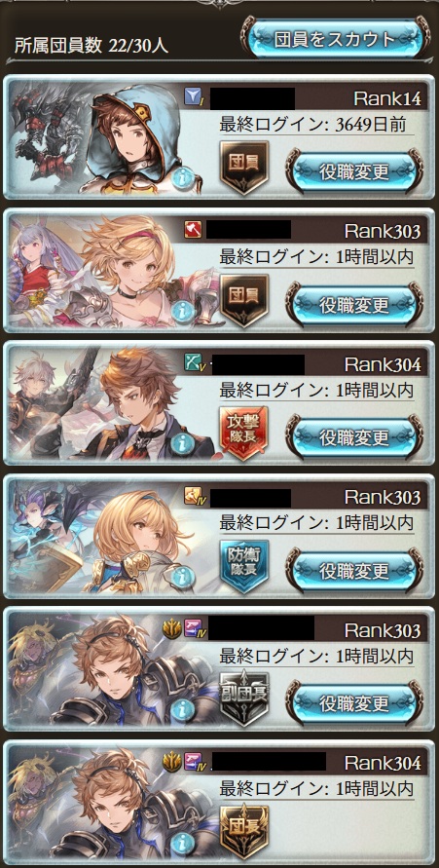439x868 pixels.
Task: Click 役職変更 for the 防衛隊長 member
Action: tap(354, 570)
